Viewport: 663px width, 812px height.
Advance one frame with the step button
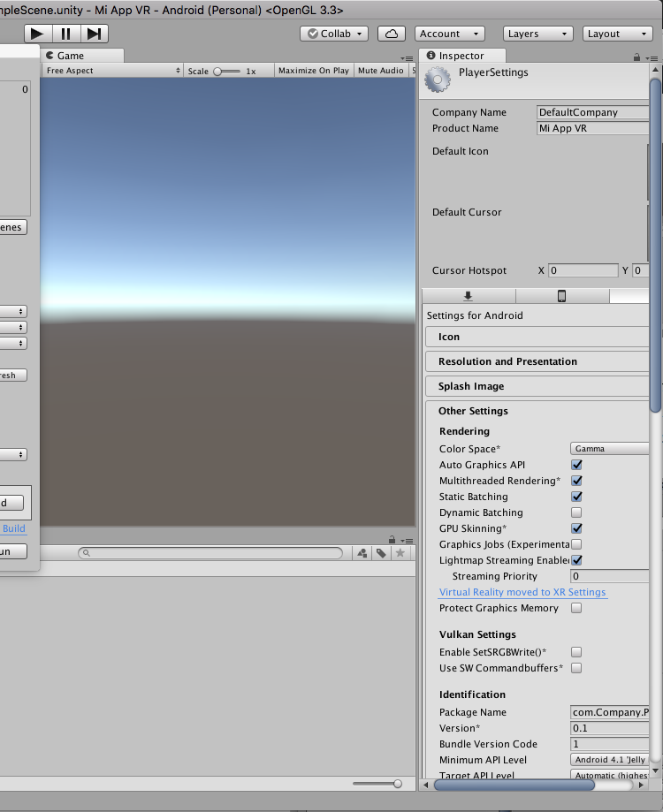[94, 34]
